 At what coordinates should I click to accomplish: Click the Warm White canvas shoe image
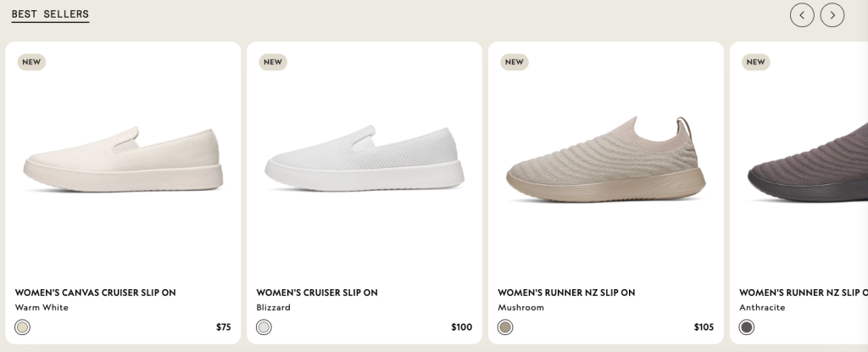123,159
